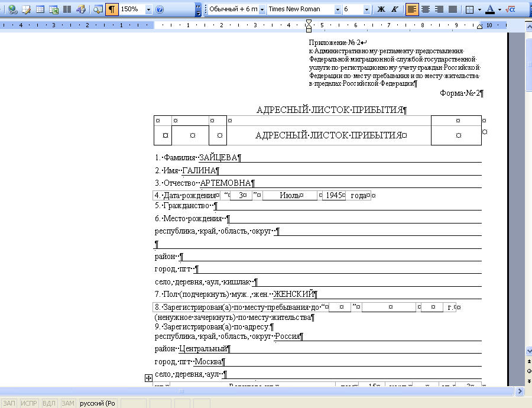Click the style box showing Обычный + 6 пт
Viewport: 532px width, 408px height.
[x=233, y=9]
